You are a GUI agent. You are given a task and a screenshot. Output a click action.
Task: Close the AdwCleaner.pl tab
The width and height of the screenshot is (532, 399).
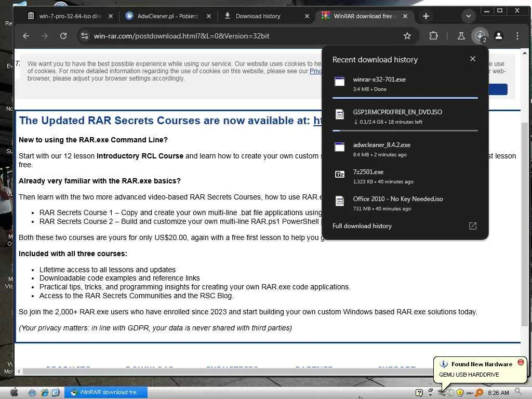[x=209, y=16]
